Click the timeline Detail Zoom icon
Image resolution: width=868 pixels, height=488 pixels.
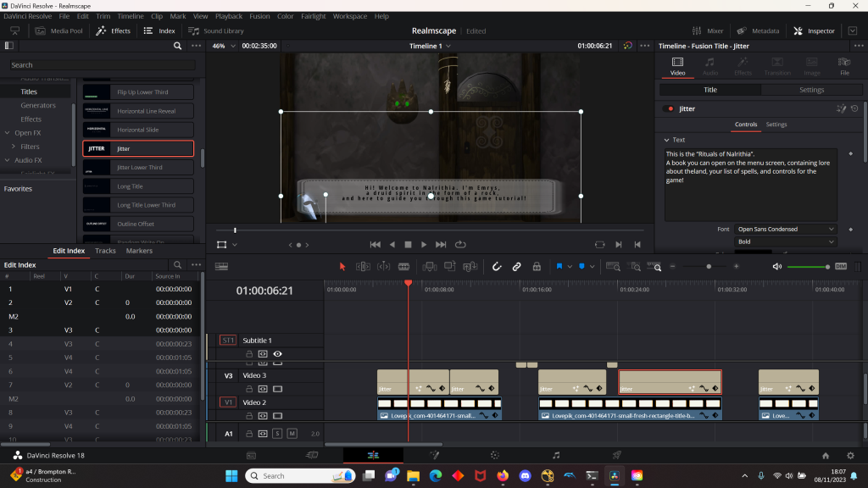point(633,267)
